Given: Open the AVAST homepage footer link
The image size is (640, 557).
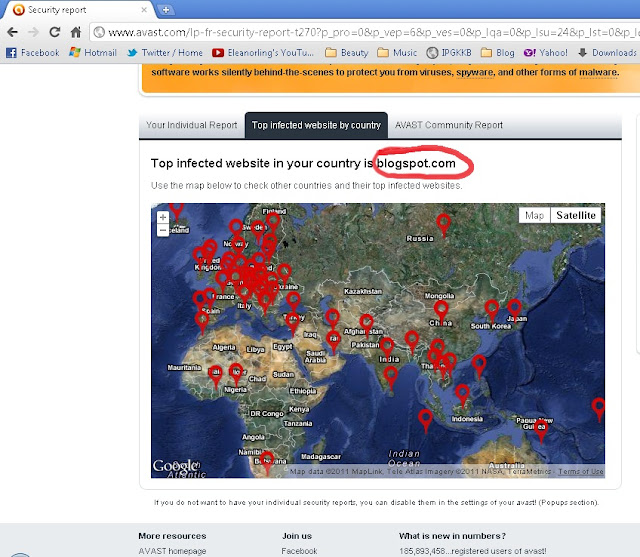Looking at the screenshot, I should pyautogui.click(x=172, y=551).
